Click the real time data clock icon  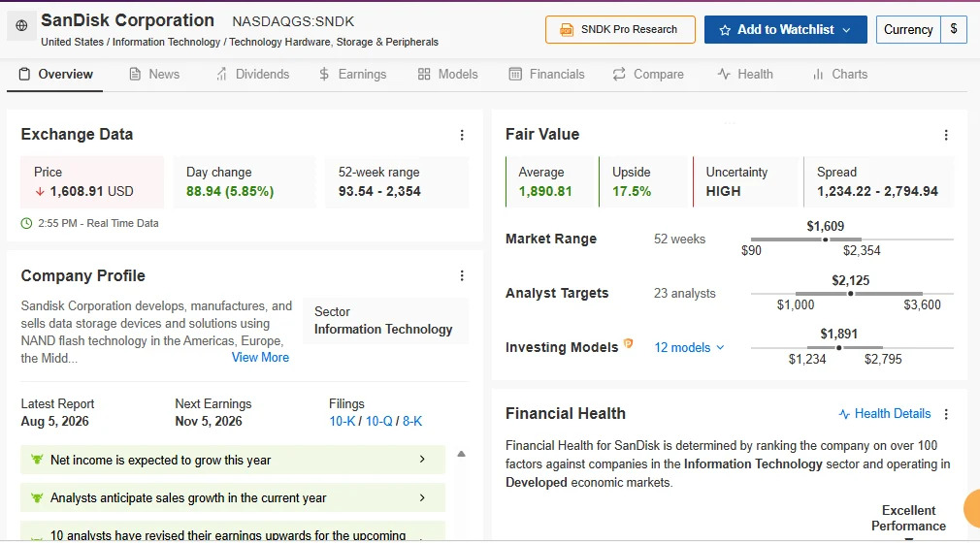click(x=26, y=223)
